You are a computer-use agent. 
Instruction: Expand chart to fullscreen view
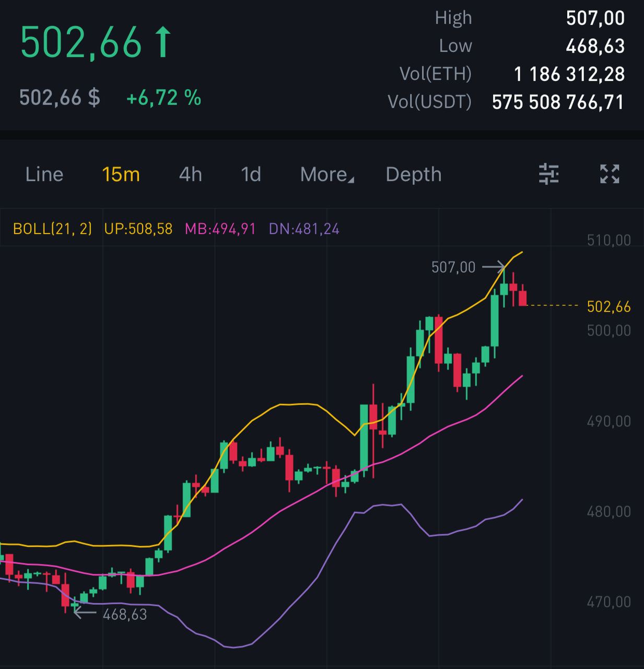pyautogui.click(x=610, y=174)
